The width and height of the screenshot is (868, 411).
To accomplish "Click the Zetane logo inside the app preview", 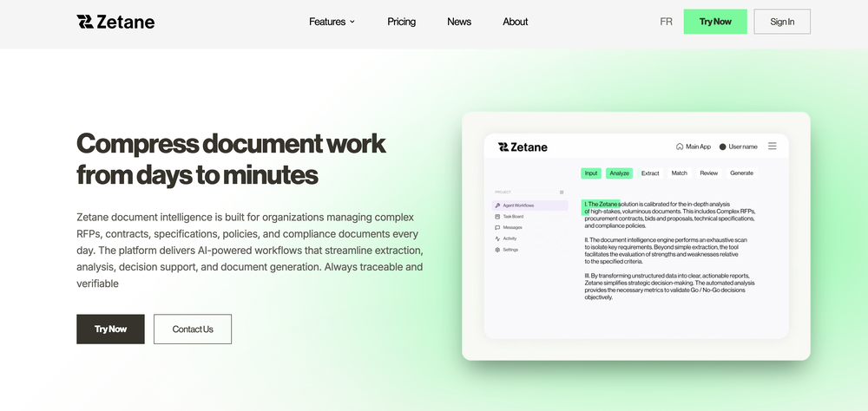I will pyautogui.click(x=523, y=147).
